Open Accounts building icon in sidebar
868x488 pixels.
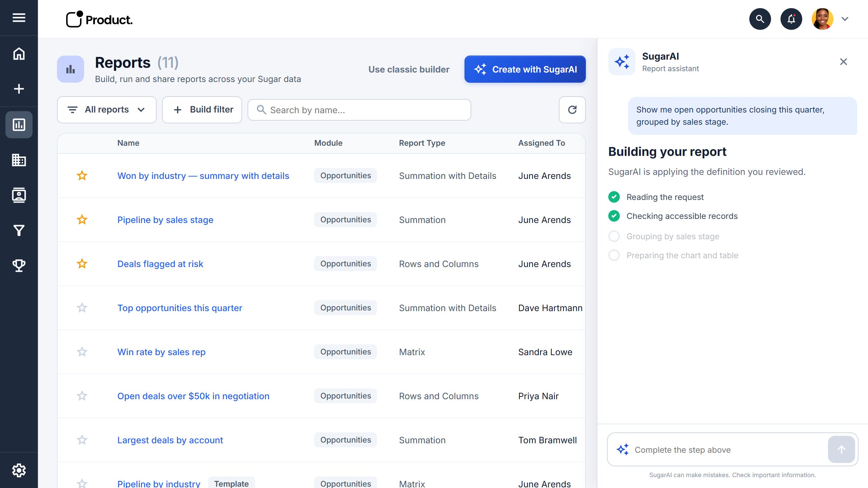pyautogui.click(x=19, y=160)
